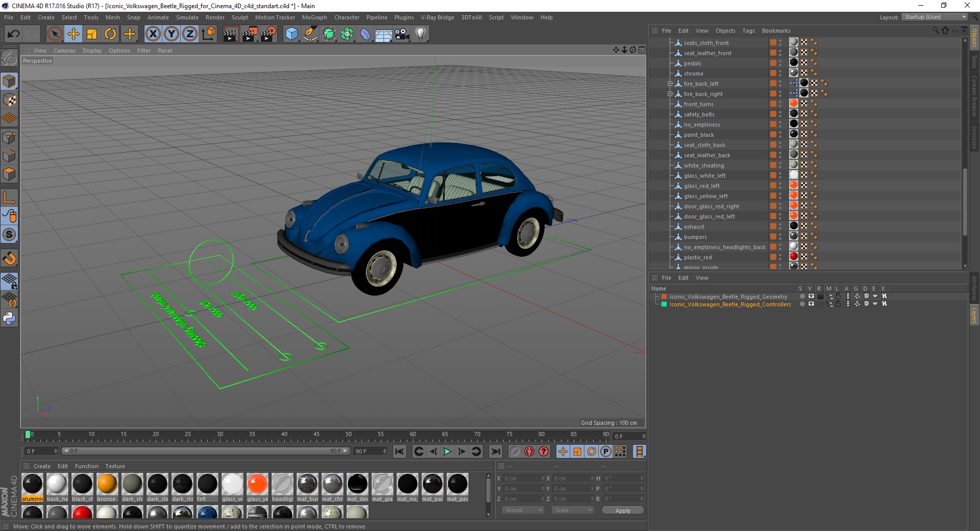Click Material Manager Function menu
980x531 pixels.
tap(87, 466)
